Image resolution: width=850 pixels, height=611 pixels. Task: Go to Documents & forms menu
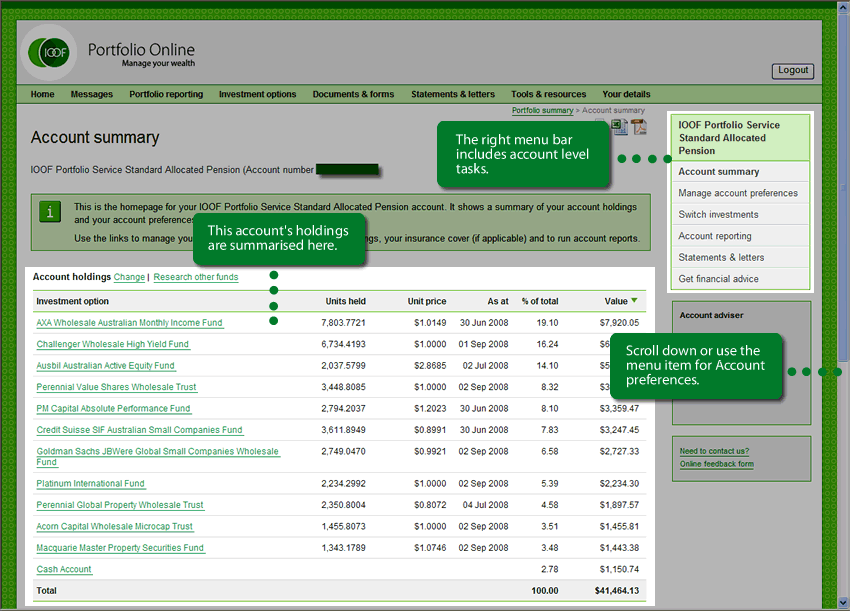[353, 94]
